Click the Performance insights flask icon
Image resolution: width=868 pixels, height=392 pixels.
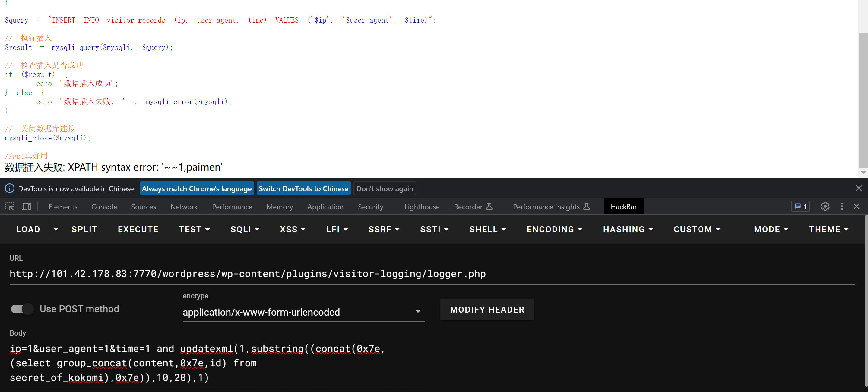587,207
